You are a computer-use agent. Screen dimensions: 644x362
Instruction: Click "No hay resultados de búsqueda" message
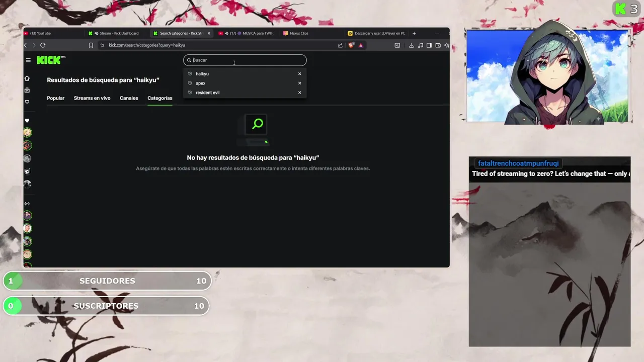coord(253,158)
